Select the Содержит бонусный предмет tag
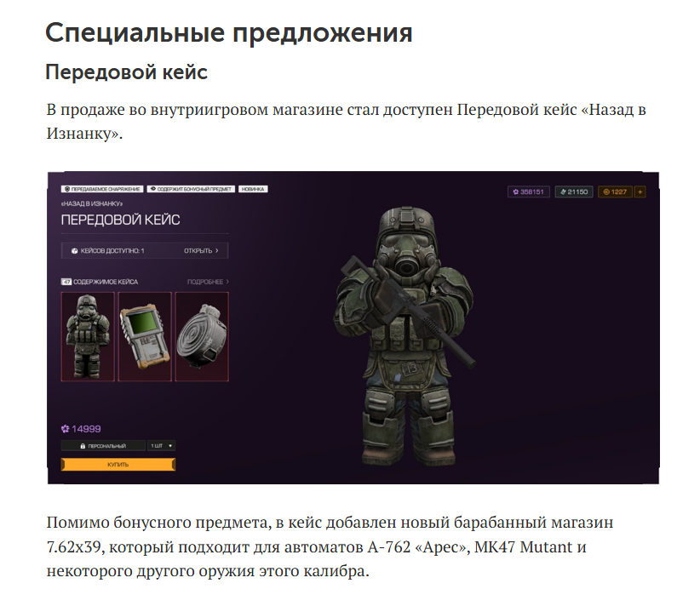The image size is (700, 589). coord(191,189)
